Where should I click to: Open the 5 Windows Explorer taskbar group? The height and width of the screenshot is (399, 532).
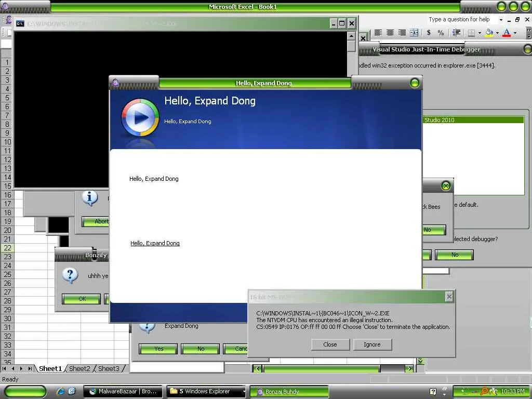(206, 392)
